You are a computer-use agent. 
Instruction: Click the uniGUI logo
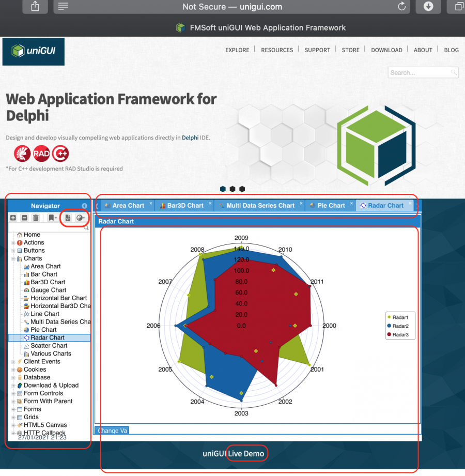click(34, 51)
